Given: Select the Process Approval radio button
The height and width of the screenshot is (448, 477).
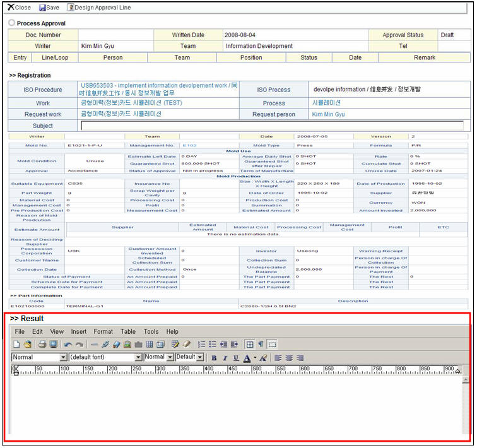Looking at the screenshot, I should point(12,23).
